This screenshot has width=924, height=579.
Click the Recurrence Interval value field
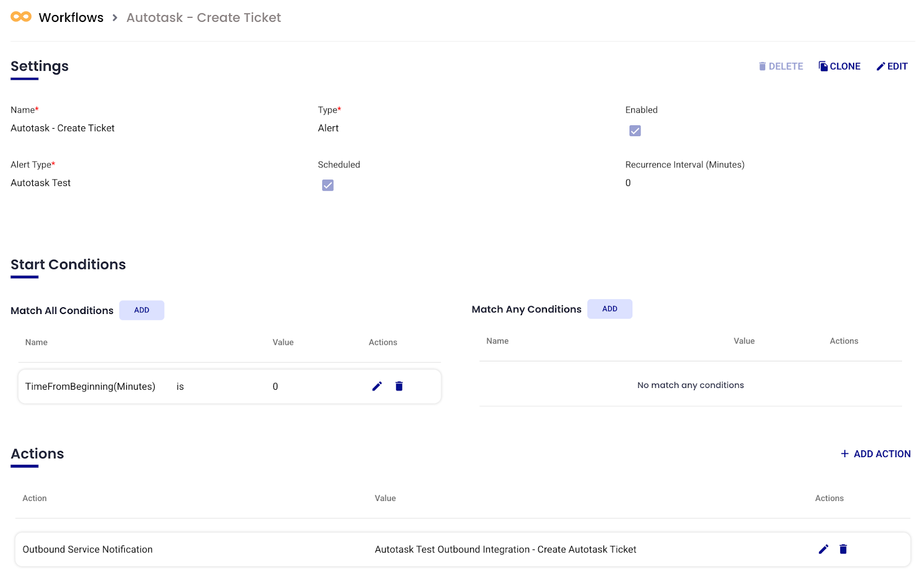[x=628, y=183]
